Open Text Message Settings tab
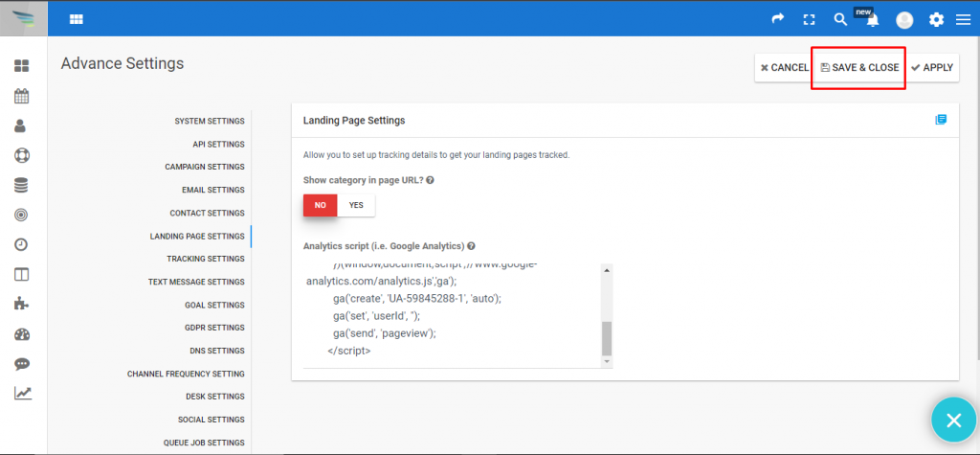Image resolution: width=980 pixels, height=455 pixels. [196, 282]
